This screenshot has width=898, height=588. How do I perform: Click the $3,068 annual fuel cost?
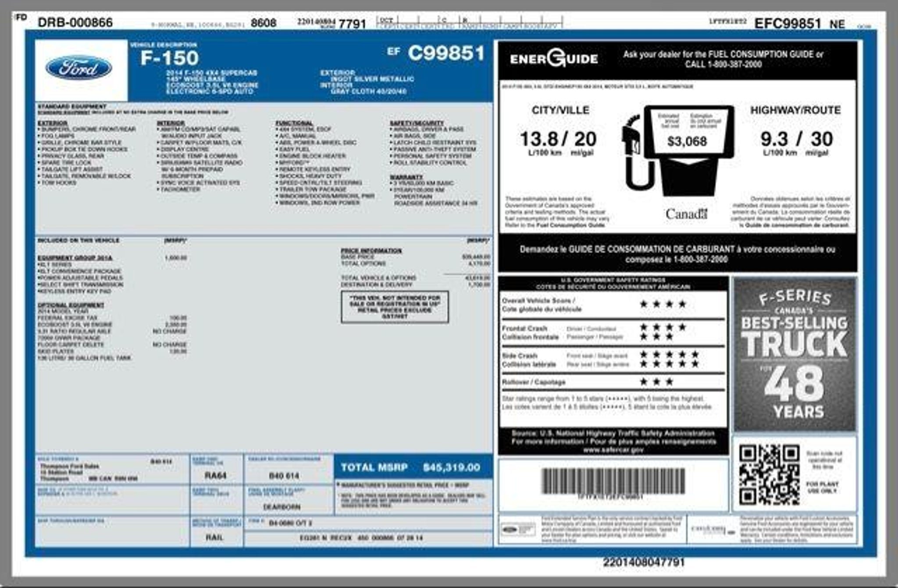[687, 141]
